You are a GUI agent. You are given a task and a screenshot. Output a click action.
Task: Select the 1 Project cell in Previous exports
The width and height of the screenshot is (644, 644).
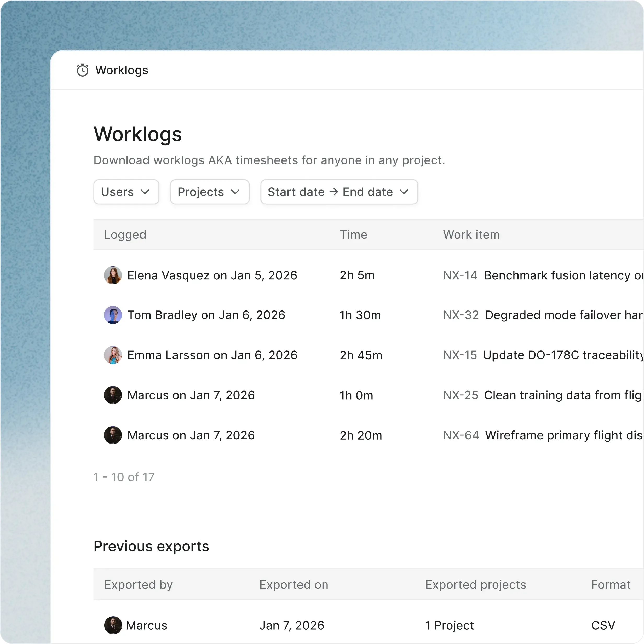coord(449,625)
